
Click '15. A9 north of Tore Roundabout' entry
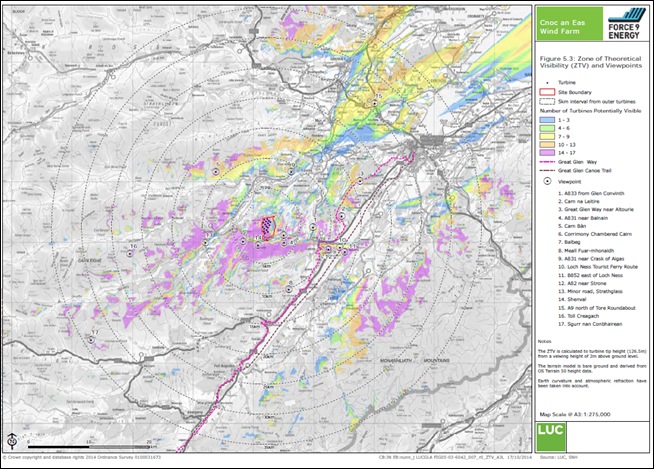pyautogui.click(x=597, y=308)
